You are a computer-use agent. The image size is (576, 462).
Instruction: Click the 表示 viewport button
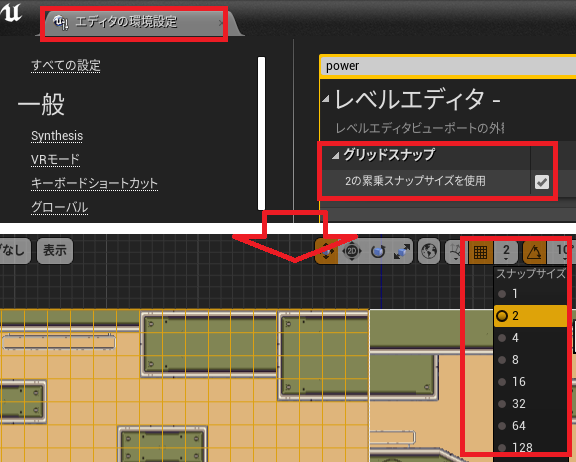tap(55, 251)
